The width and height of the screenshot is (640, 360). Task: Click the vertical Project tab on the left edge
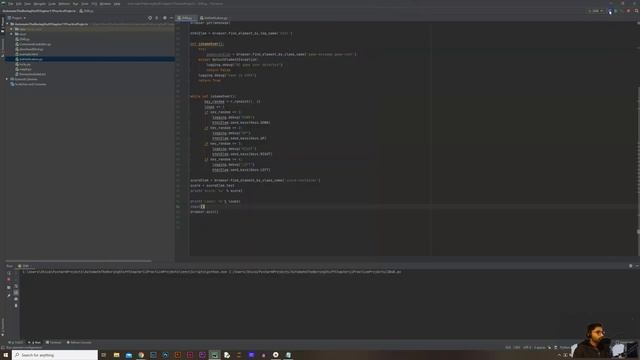point(2,24)
